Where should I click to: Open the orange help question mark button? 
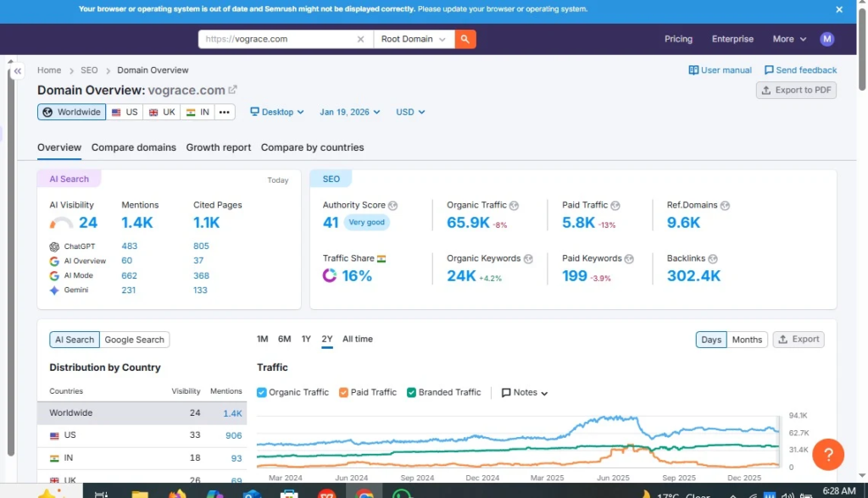tap(827, 454)
